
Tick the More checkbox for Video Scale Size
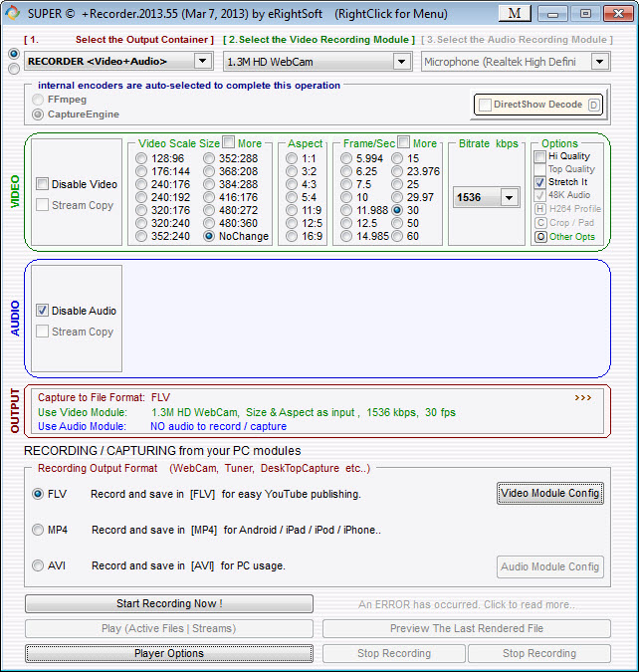coord(229,141)
